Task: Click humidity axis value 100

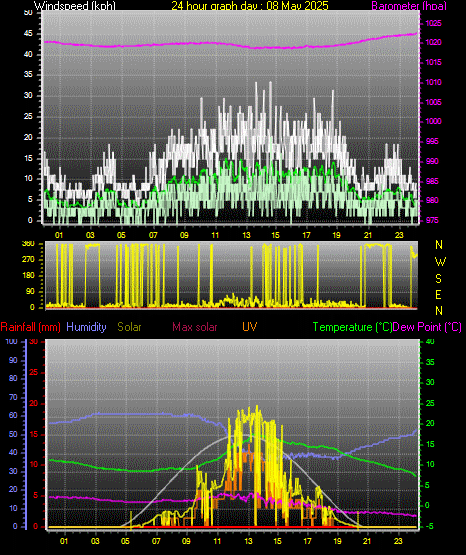Action: tap(12, 341)
